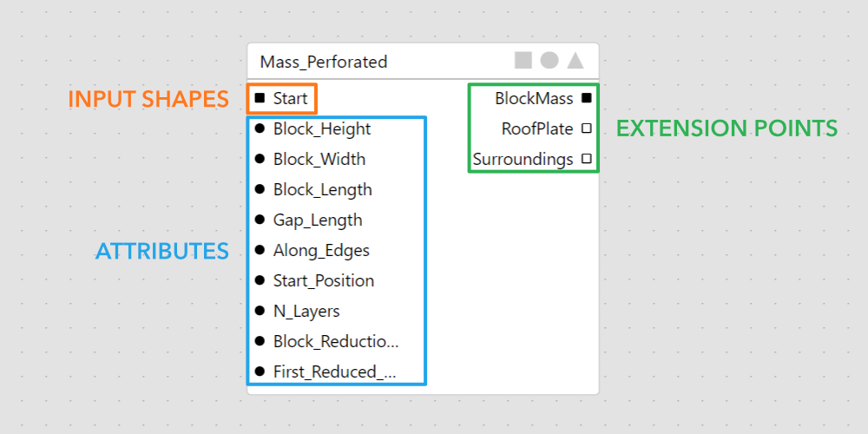868x434 pixels.
Task: Click the truncated Block_Reductio... attribute label
Action: click(x=336, y=341)
